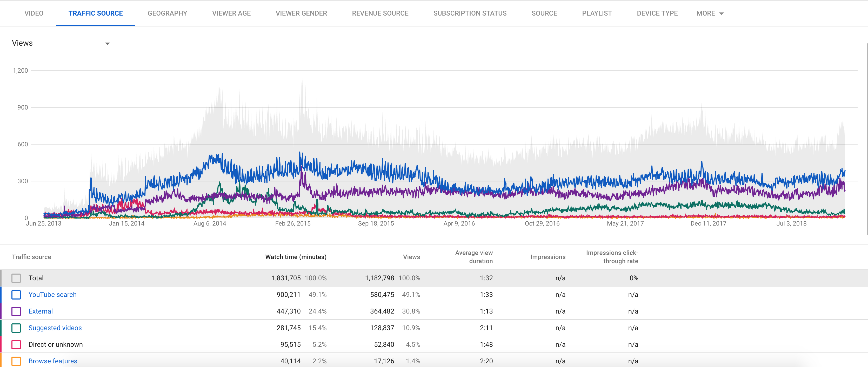
Task: Switch to the Video tab
Action: tap(34, 13)
